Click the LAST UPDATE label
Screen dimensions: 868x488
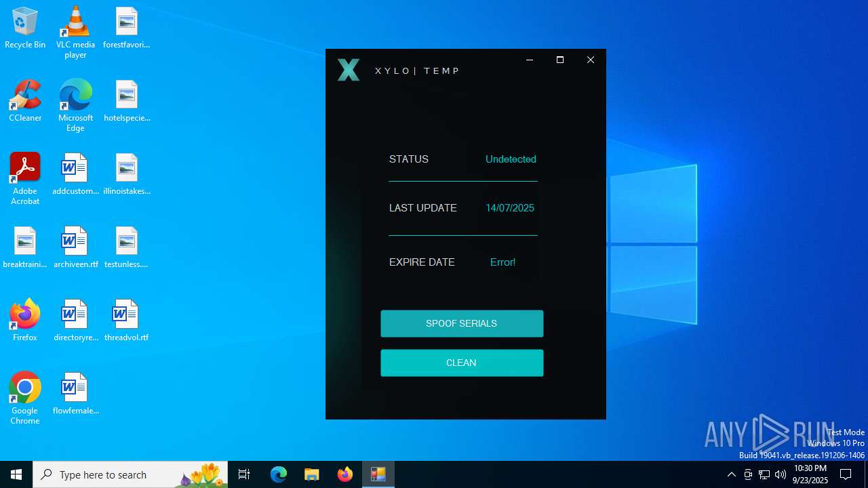(x=423, y=208)
